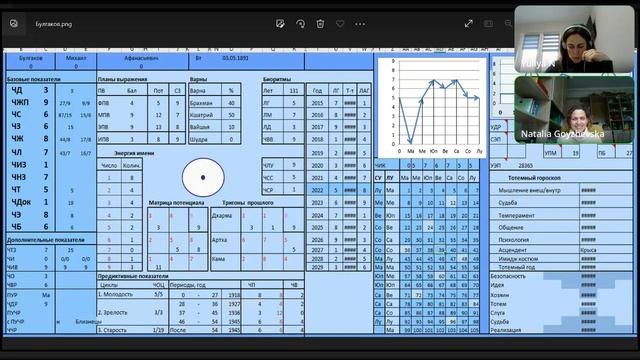
Task: Select the 'Имидж костюм' row
Action: 561,259
